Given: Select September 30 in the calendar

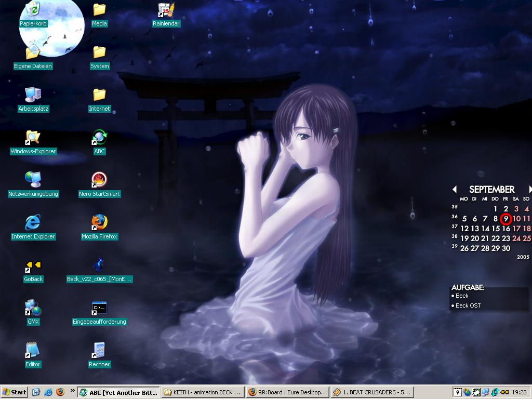Looking at the screenshot, I should click(x=506, y=248).
